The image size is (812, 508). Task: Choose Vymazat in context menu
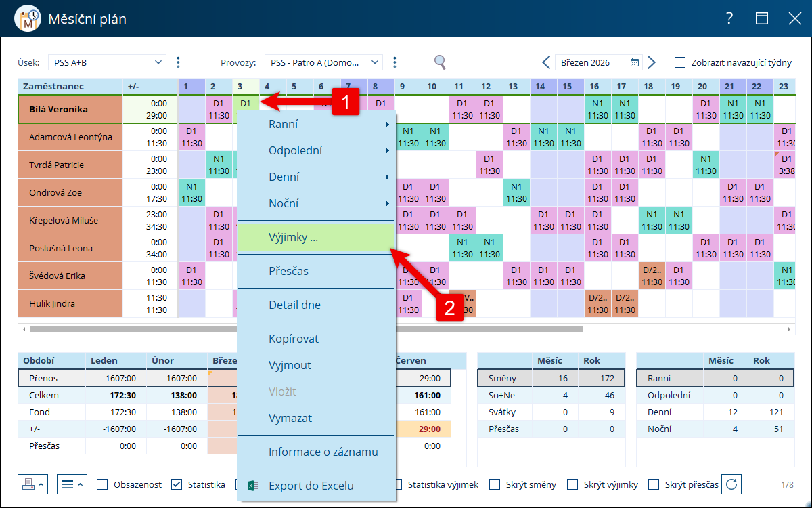point(316,418)
